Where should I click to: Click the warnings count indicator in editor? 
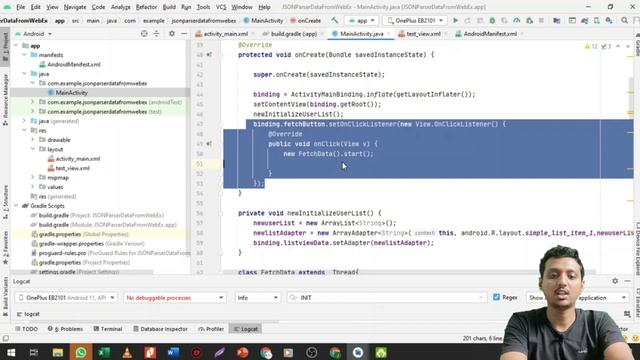coord(591,47)
